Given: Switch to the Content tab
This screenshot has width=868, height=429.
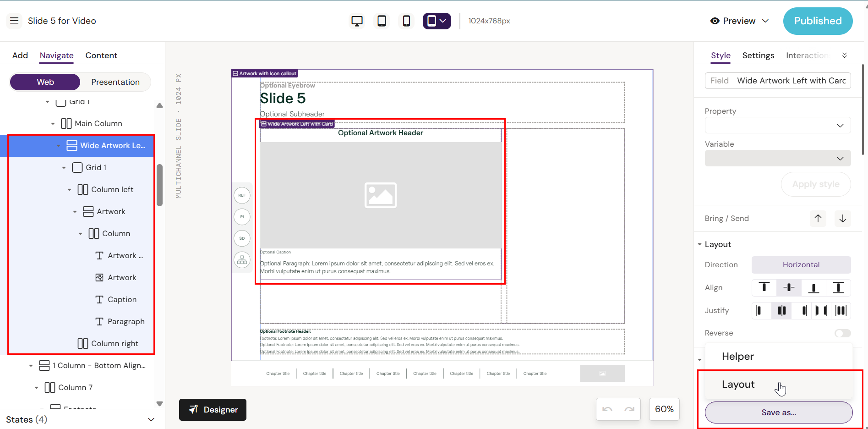Looking at the screenshot, I should pyautogui.click(x=101, y=55).
